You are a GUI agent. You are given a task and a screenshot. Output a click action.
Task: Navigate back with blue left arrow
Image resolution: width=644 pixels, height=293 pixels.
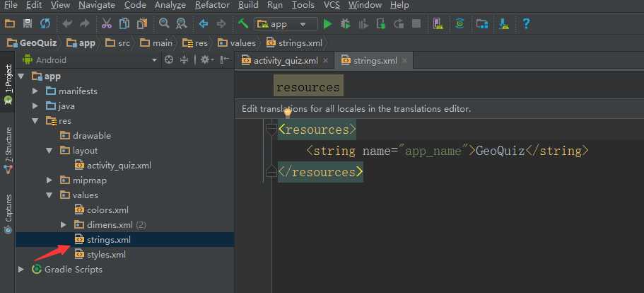[204, 24]
